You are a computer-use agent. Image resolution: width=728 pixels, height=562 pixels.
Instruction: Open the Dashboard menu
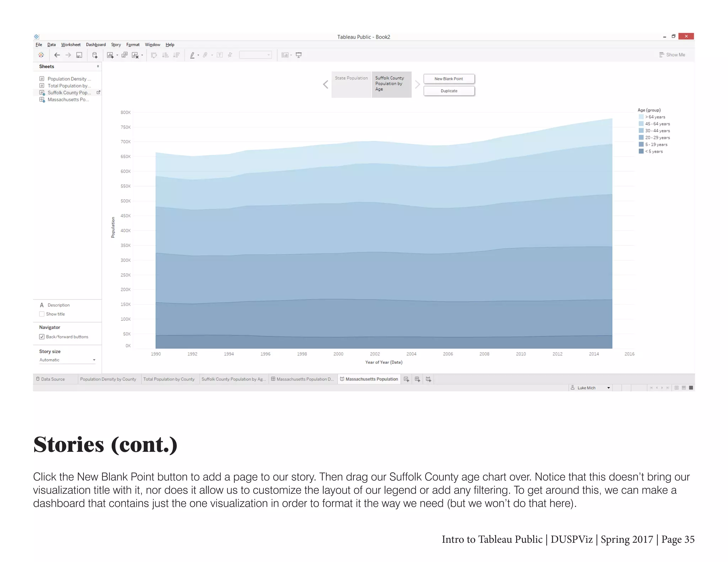pyautogui.click(x=96, y=45)
